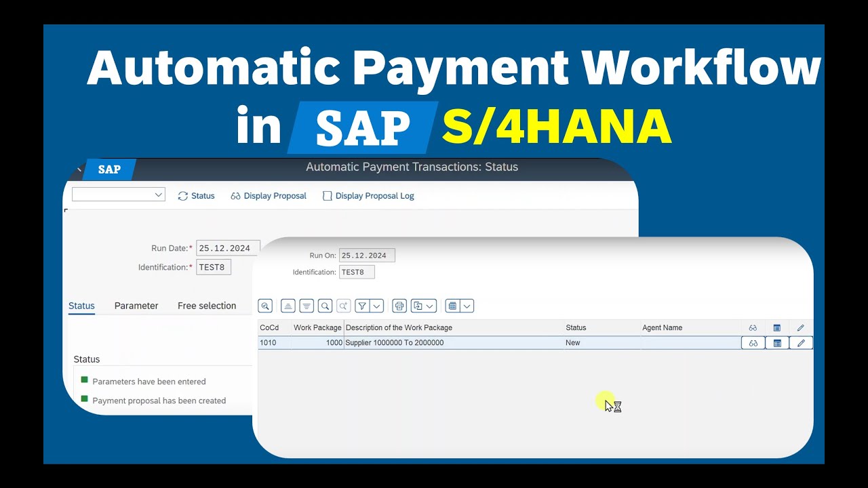Select the Supplier 1000000 To 2000000 cell
The image size is (868, 488).
454,343
